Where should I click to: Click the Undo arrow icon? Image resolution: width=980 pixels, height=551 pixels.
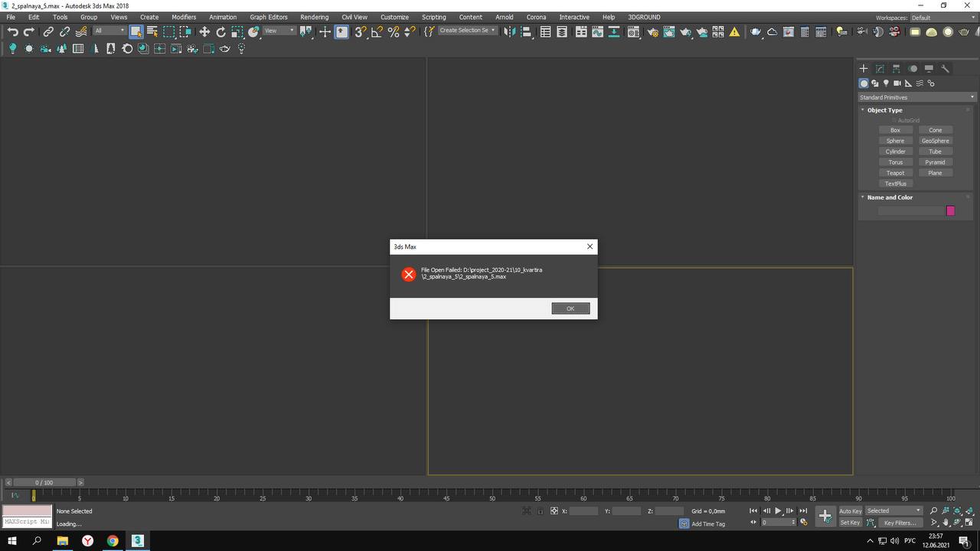(12, 31)
